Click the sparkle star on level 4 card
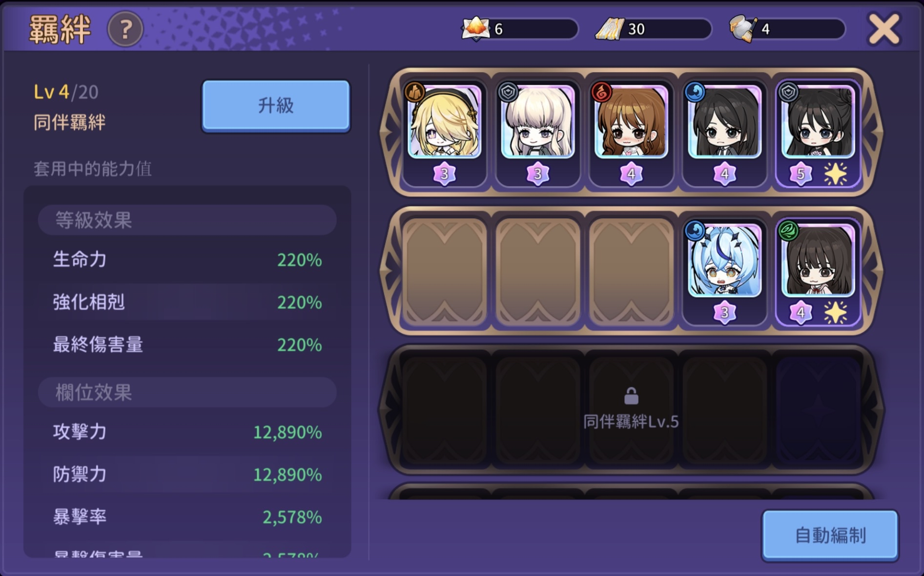This screenshot has width=924, height=576. [x=836, y=312]
